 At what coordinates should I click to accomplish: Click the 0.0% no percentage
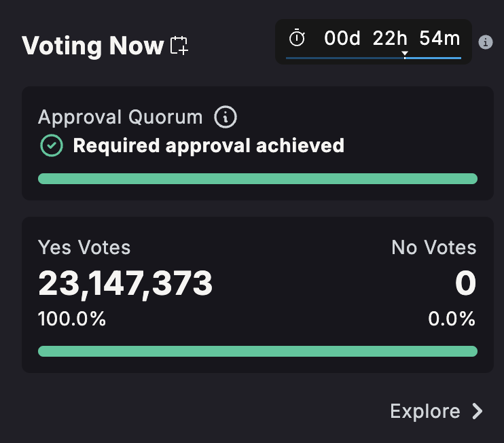[x=452, y=319]
